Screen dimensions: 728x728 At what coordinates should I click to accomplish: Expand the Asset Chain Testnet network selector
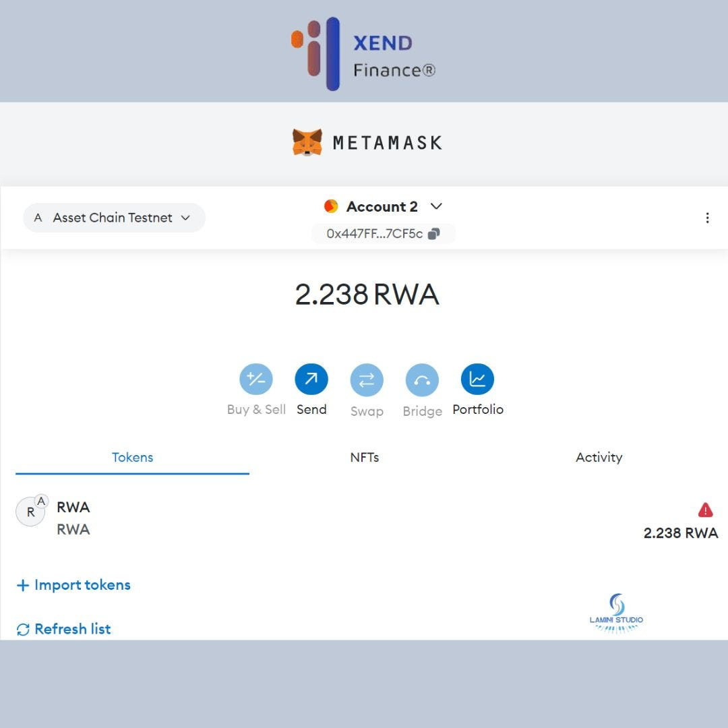pyautogui.click(x=114, y=218)
